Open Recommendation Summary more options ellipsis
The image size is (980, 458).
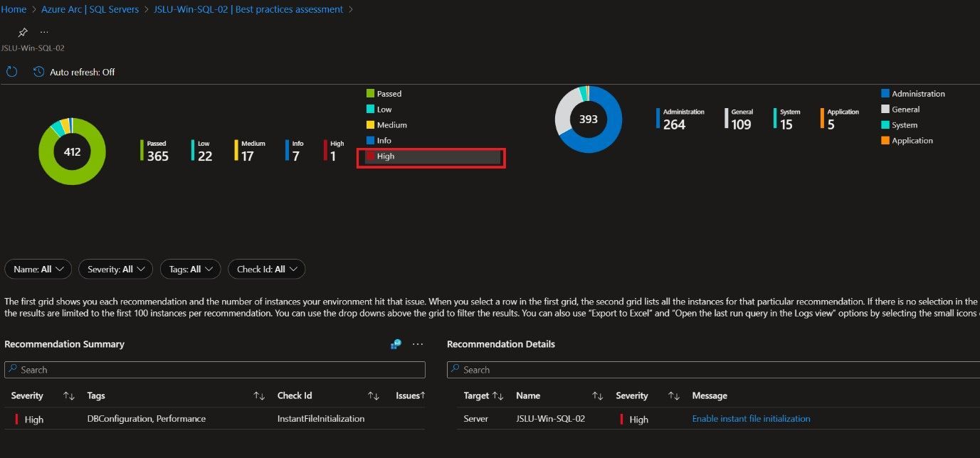click(x=418, y=344)
